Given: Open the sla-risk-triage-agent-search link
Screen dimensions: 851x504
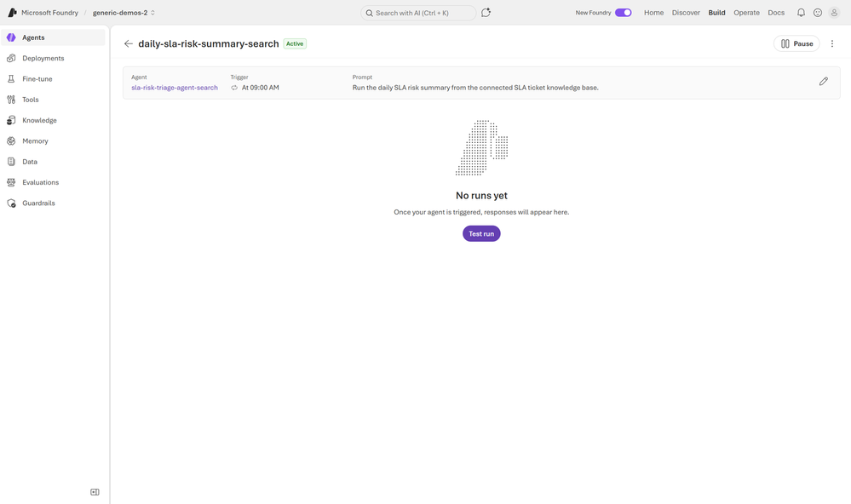Looking at the screenshot, I should (175, 88).
